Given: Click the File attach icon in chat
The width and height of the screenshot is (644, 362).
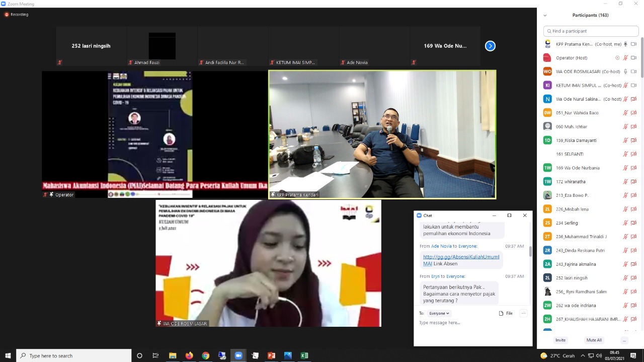Looking at the screenshot, I should (506, 313).
